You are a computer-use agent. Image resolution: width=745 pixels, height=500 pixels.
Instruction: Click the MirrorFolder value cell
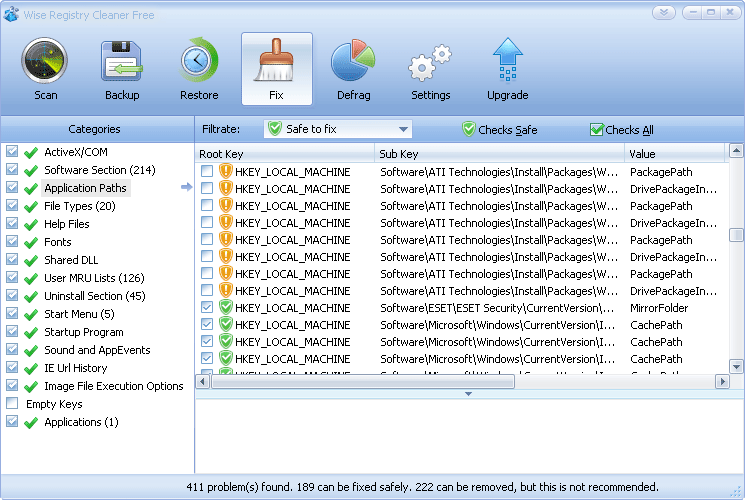659,308
